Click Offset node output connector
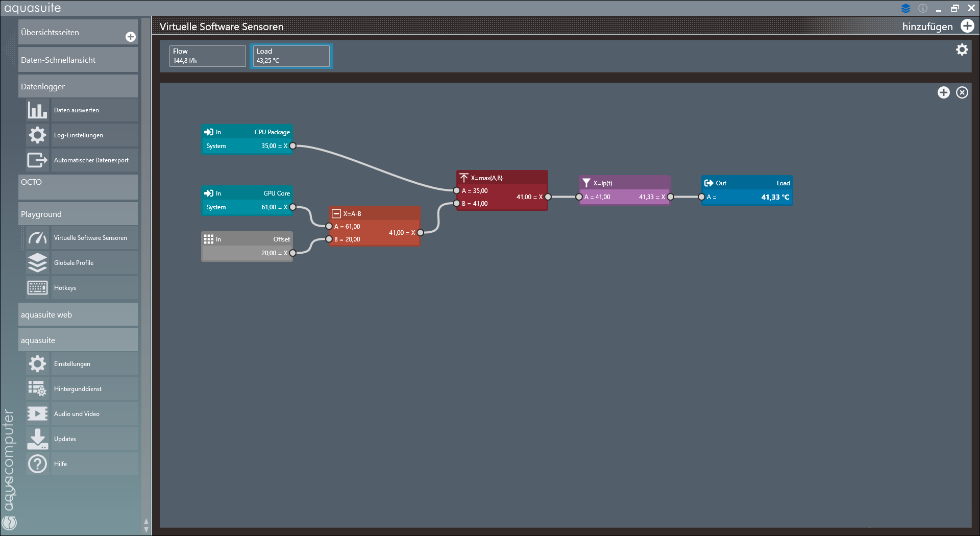 [x=293, y=253]
